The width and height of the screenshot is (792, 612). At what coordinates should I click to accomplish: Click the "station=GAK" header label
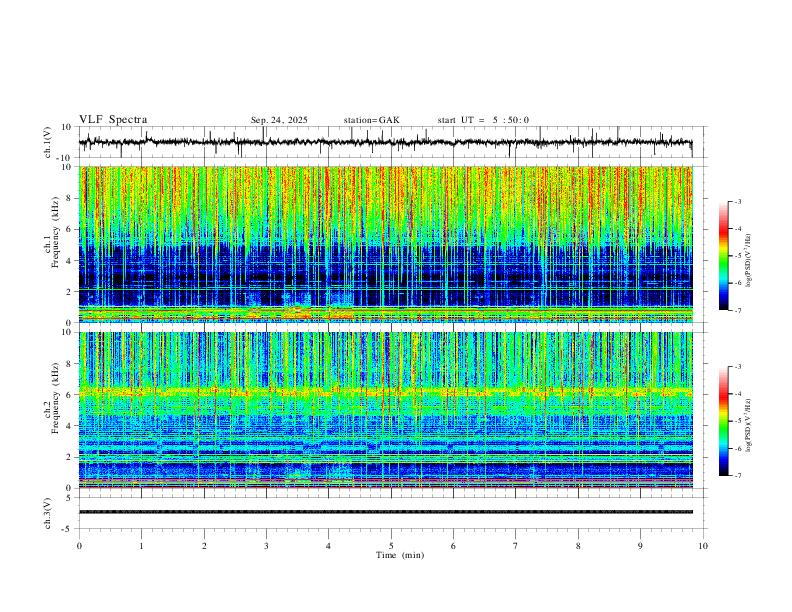371,120
